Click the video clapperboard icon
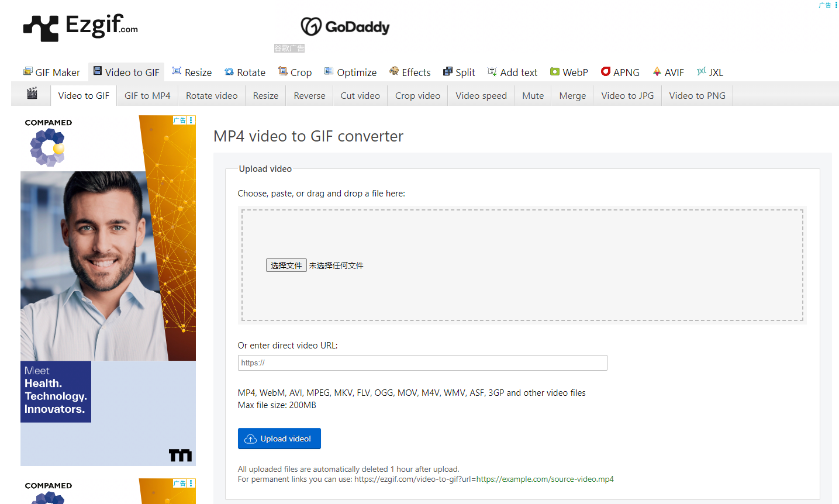Screen dimensions: 839x504 [x=32, y=94]
